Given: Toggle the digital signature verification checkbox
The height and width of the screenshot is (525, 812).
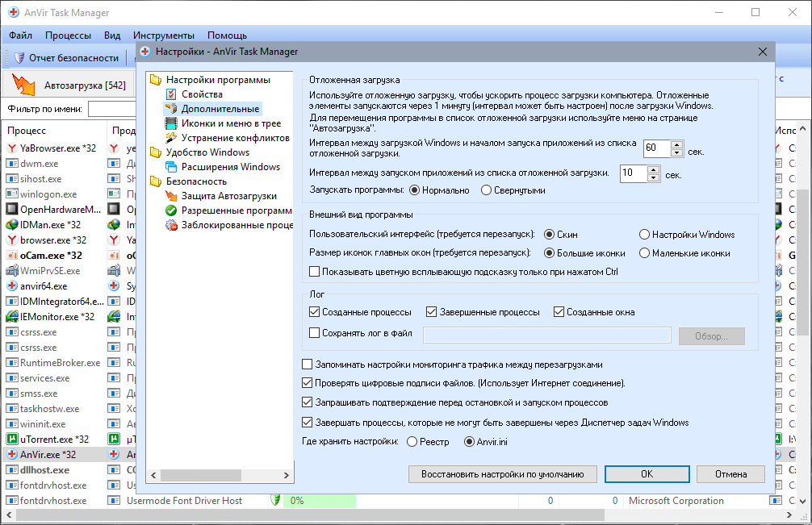Looking at the screenshot, I should (x=307, y=383).
